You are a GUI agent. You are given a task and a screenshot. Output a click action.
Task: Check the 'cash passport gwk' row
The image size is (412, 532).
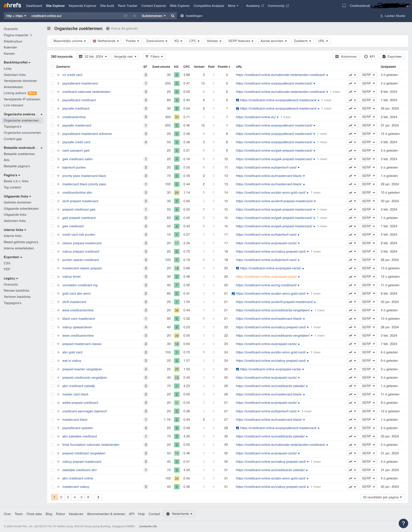[x=53, y=151]
